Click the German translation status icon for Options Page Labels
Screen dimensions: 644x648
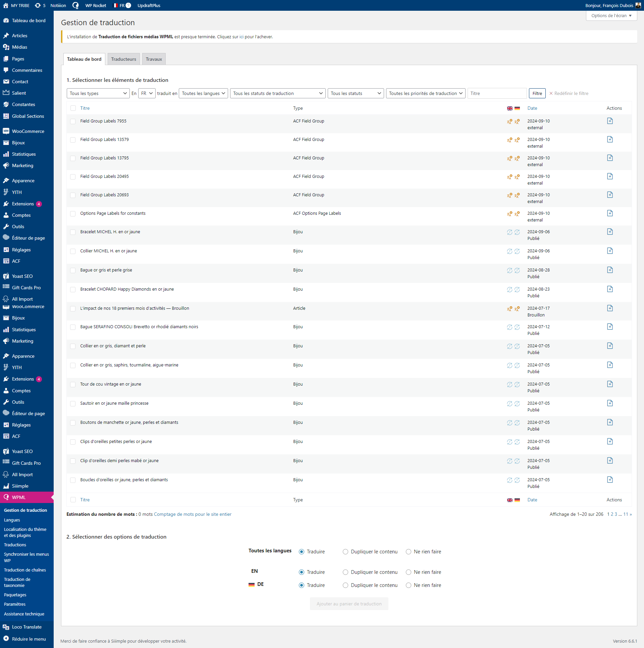(517, 214)
